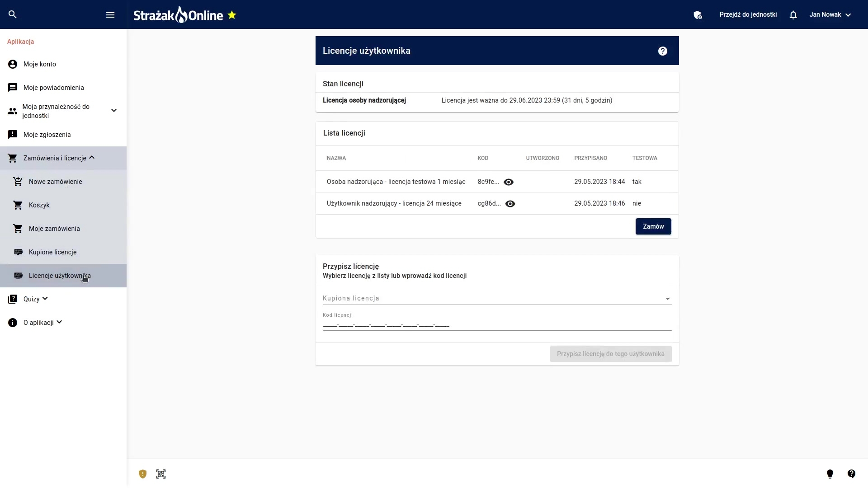Image resolution: width=868 pixels, height=488 pixels.
Task: Collapse Zamówienia i licencje chevron
Action: (92, 158)
